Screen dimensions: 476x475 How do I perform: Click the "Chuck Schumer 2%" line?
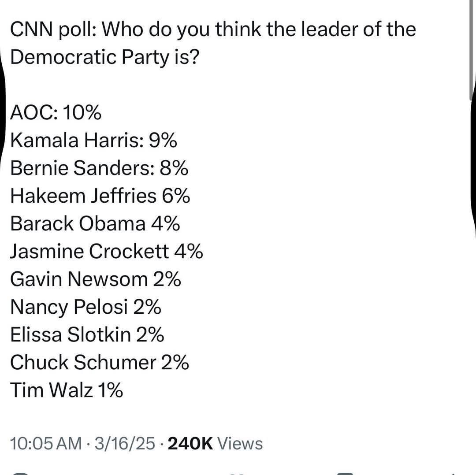pyautogui.click(x=100, y=363)
